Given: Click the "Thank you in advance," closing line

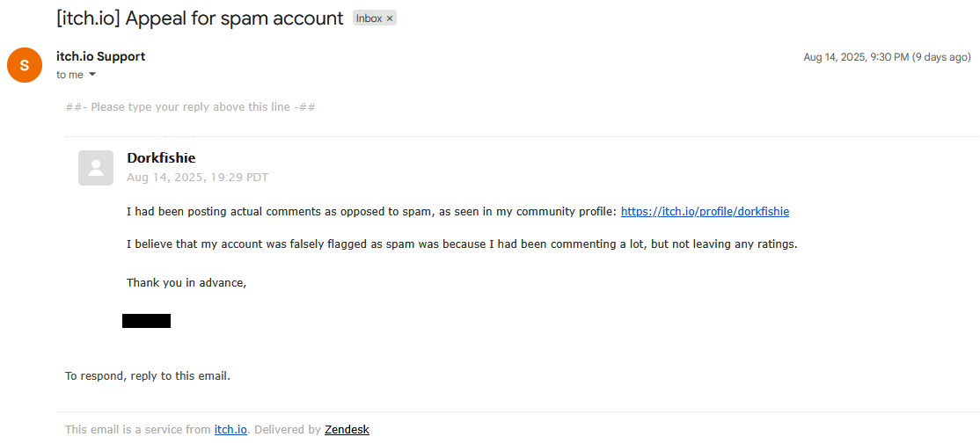Looking at the screenshot, I should [186, 282].
